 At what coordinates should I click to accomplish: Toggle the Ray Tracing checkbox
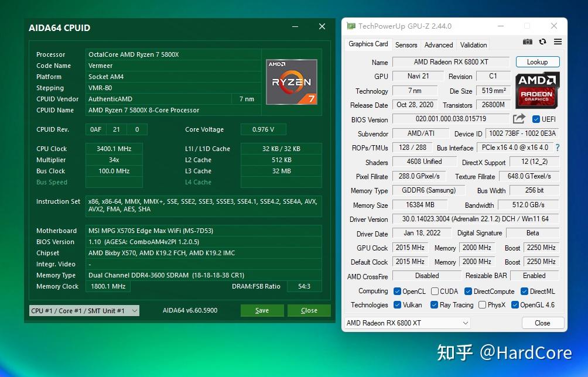click(434, 304)
